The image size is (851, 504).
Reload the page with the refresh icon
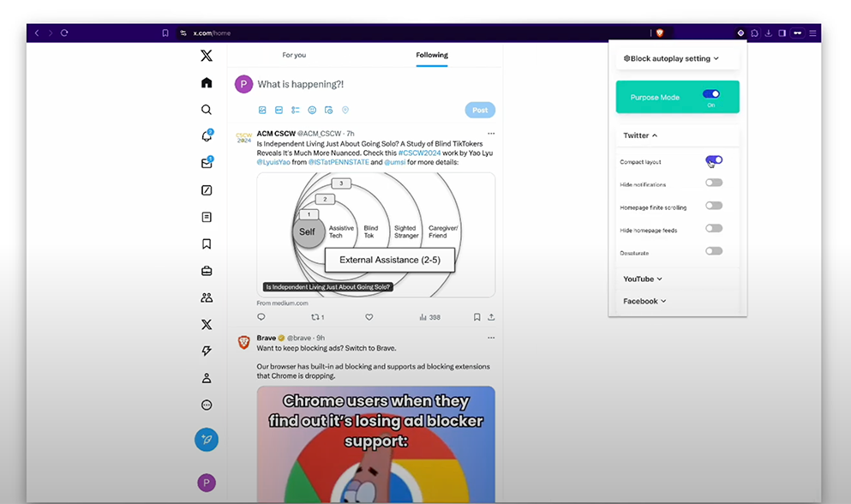click(64, 33)
